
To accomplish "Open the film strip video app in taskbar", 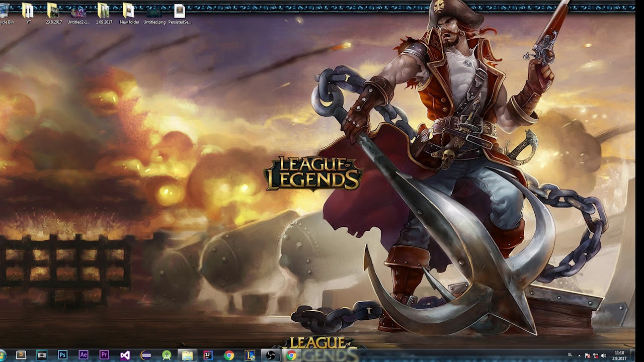I will [42, 355].
